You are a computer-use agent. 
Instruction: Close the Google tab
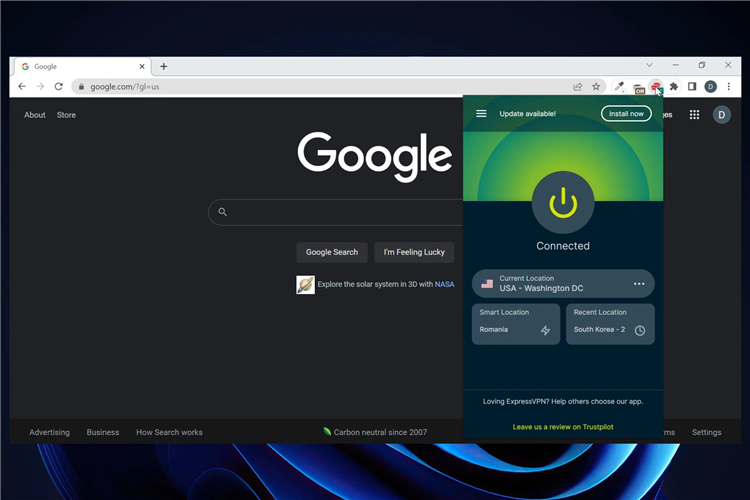[142, 67]
